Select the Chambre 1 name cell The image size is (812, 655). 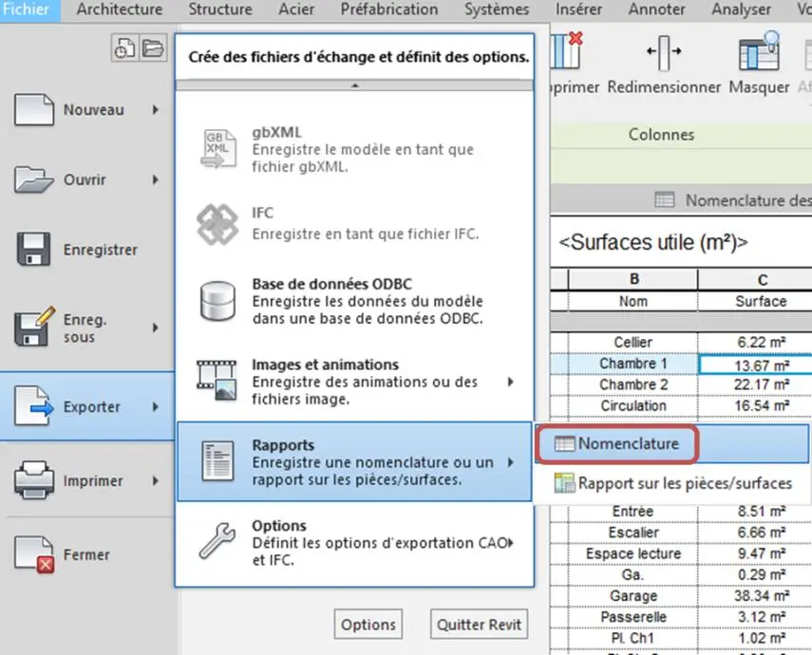pyautogui.click(x=633, y=364)
